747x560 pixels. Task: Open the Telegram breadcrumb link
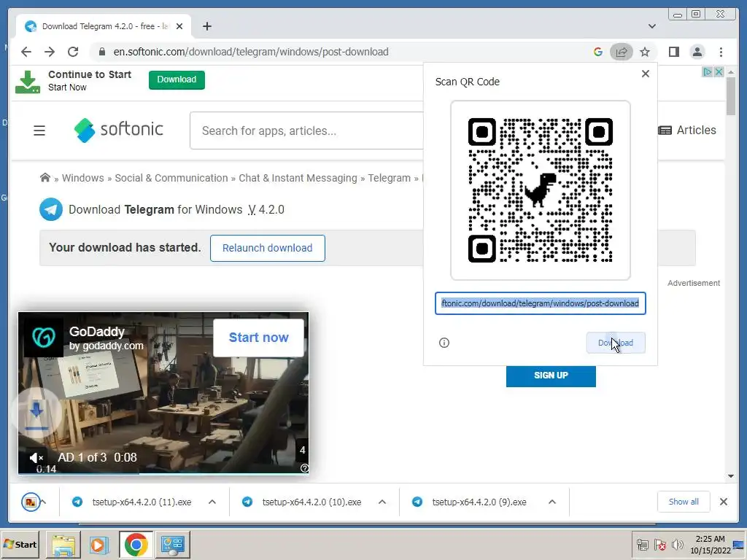pos(390,178)
